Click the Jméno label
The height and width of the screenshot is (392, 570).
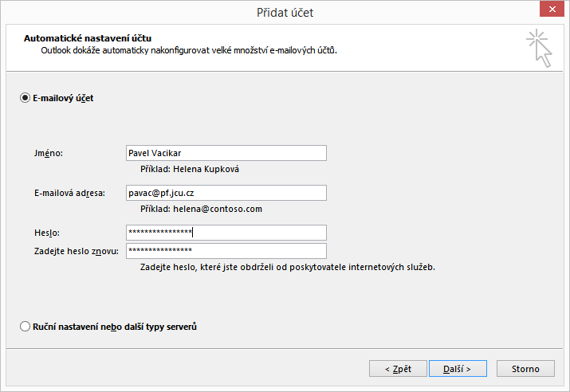(49, 153)
